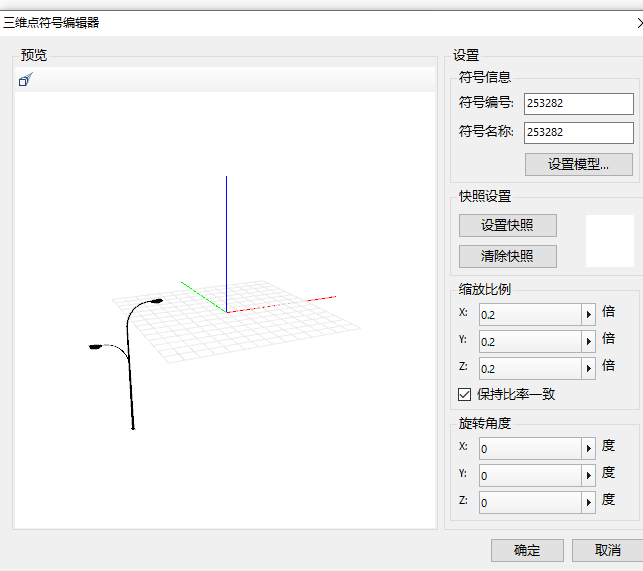Click the 设置快照 button
The height and width of the screenshot is (571, 643).
tap(508, 225)
